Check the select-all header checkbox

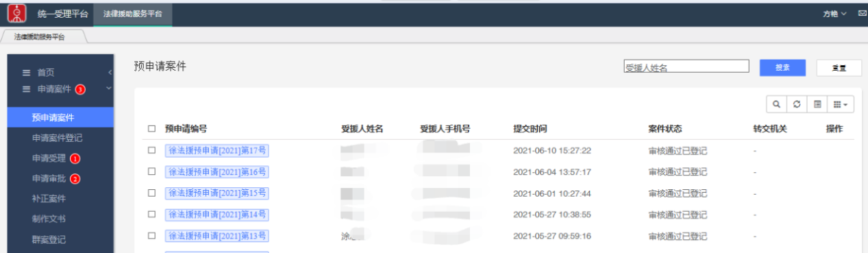click(151, 129)
